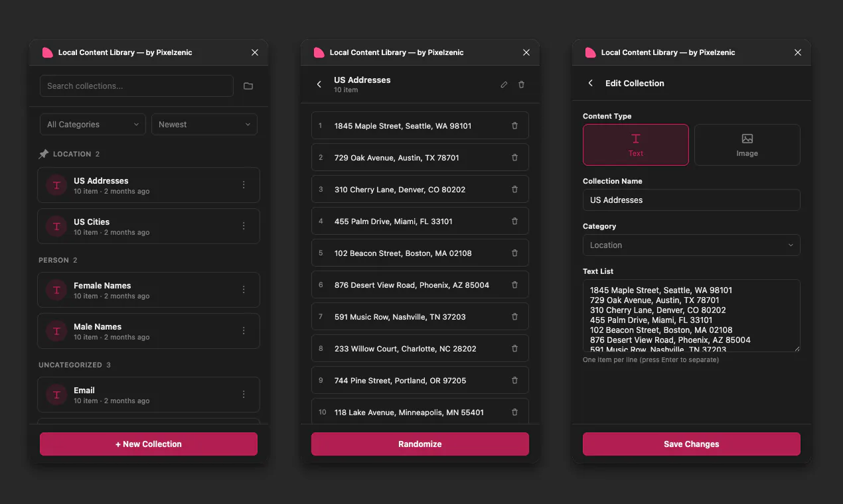
Task: Open the kebab menu for US Addresses collection
Action: [x=244, y=185]
